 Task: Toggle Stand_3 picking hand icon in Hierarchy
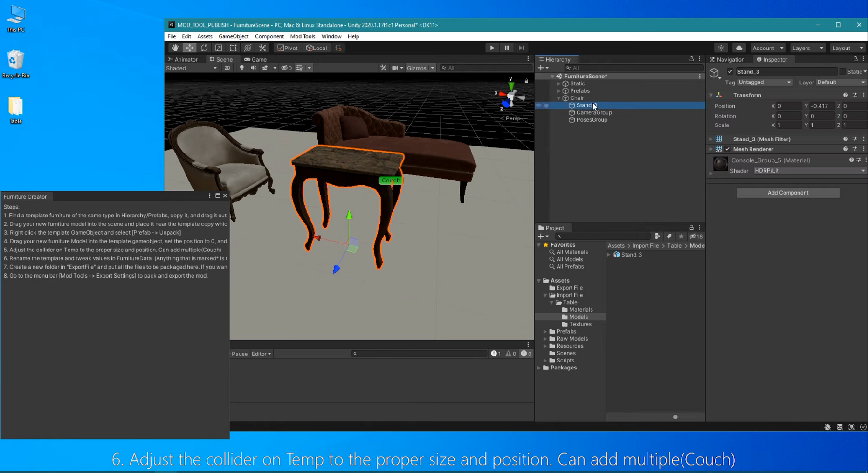[546, 105]
